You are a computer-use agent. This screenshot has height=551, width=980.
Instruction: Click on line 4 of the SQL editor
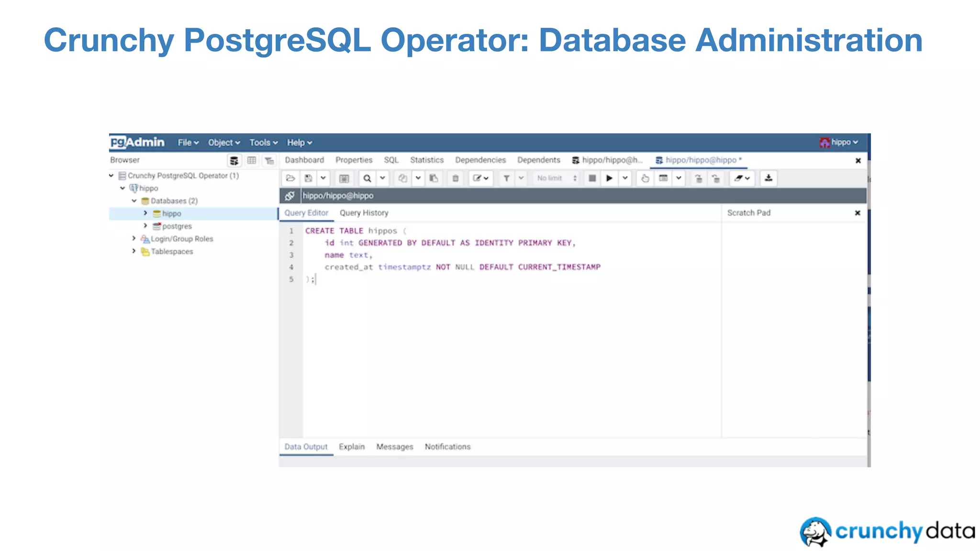pyautogui.click(x=462, y=267)
